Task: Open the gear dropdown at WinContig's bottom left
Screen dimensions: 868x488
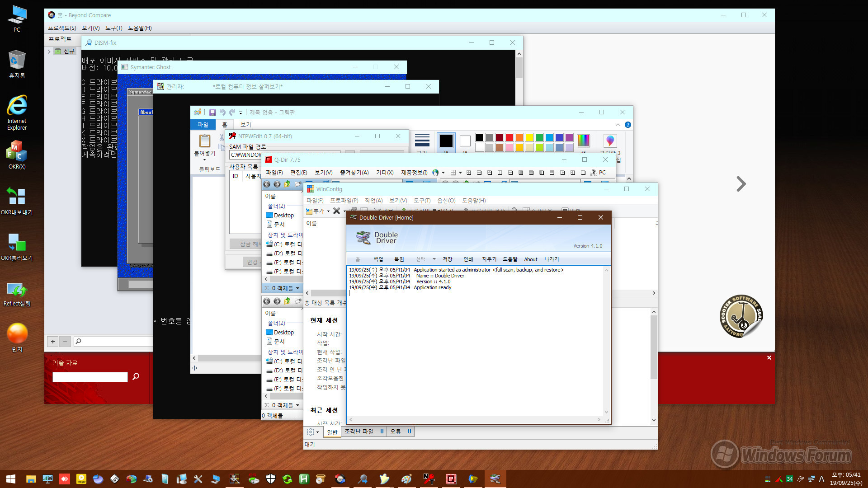Action: pyautogui.click(x=312, y=432)
